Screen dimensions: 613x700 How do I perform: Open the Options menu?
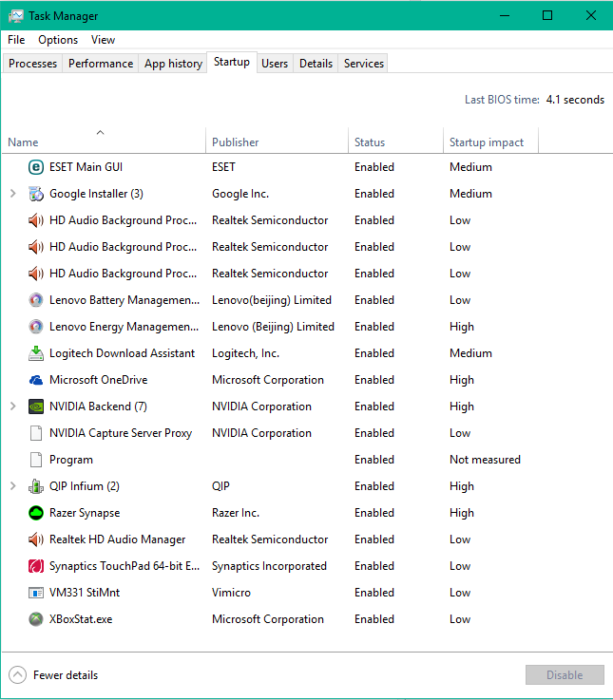tap(58, 40)
